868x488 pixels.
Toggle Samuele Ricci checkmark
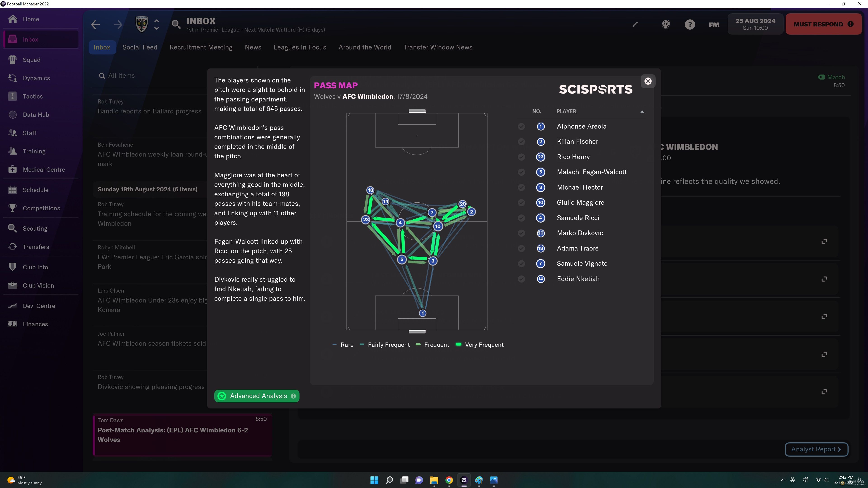[521, 218]
